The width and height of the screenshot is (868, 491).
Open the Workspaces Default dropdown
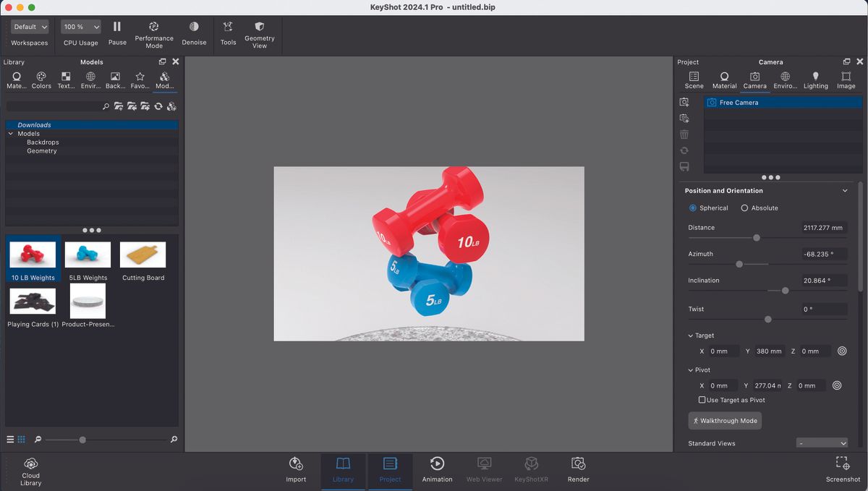pyautogui.click(x=30, y=26)
